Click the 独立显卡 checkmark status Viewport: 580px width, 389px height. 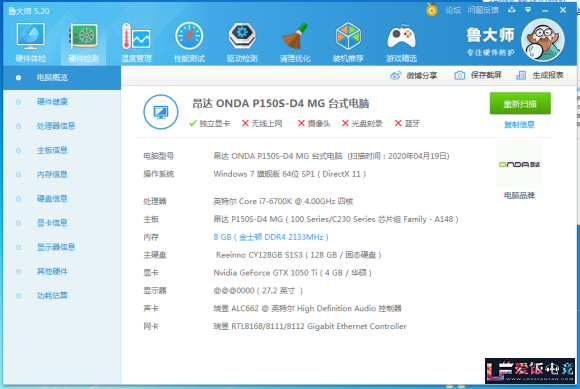tap(209, 124)
